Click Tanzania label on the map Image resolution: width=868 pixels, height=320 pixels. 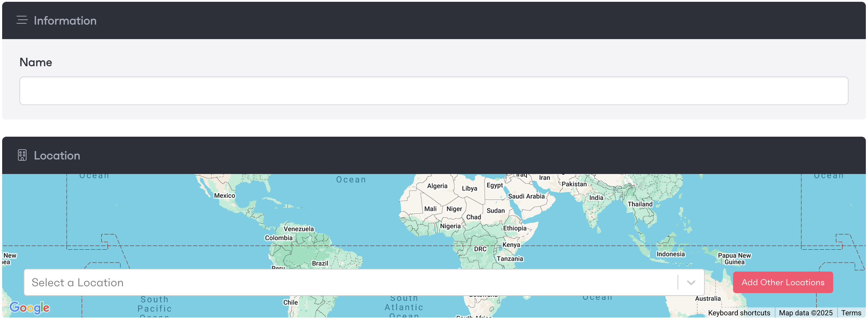(510, 259)
